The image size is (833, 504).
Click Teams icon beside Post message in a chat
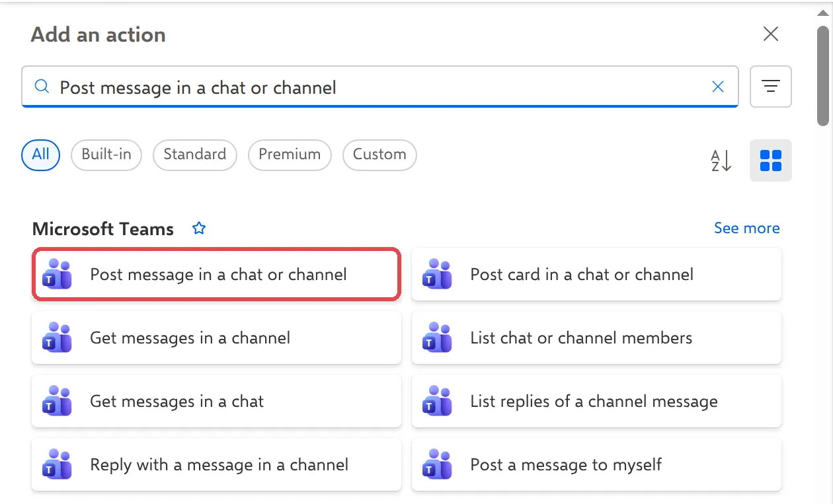[57, 274]
